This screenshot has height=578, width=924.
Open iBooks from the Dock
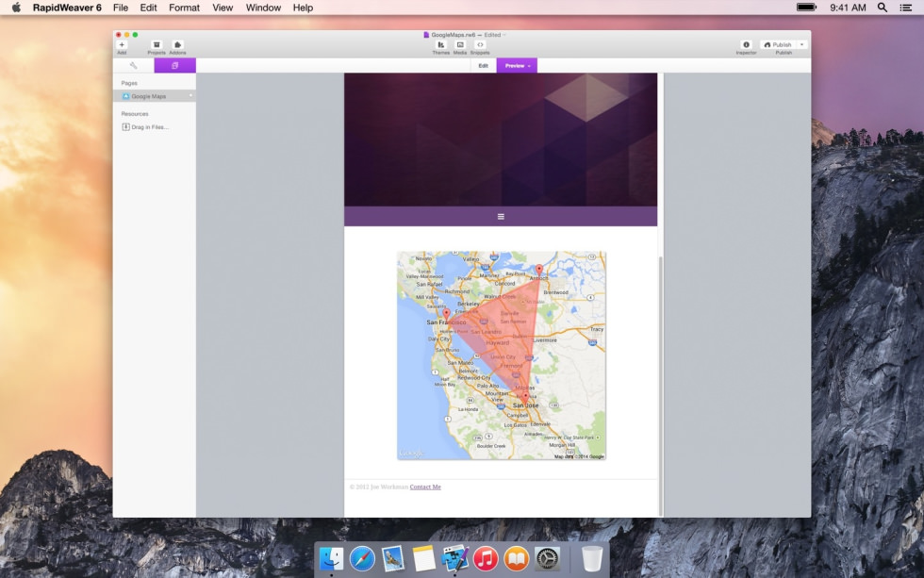tap(517, 558)
